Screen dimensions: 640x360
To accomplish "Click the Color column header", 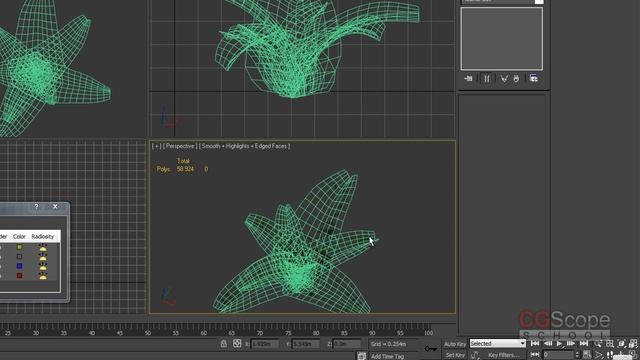I will (19, 236).
